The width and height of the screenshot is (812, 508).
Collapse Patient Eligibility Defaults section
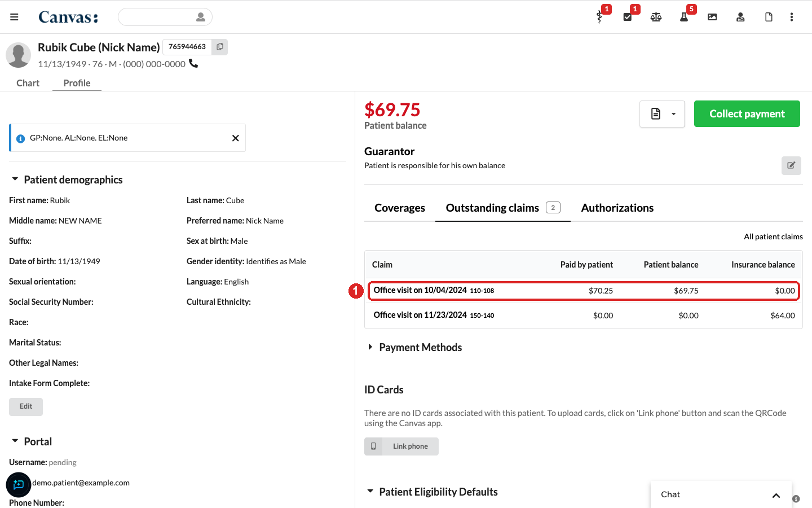pos(370,492)
